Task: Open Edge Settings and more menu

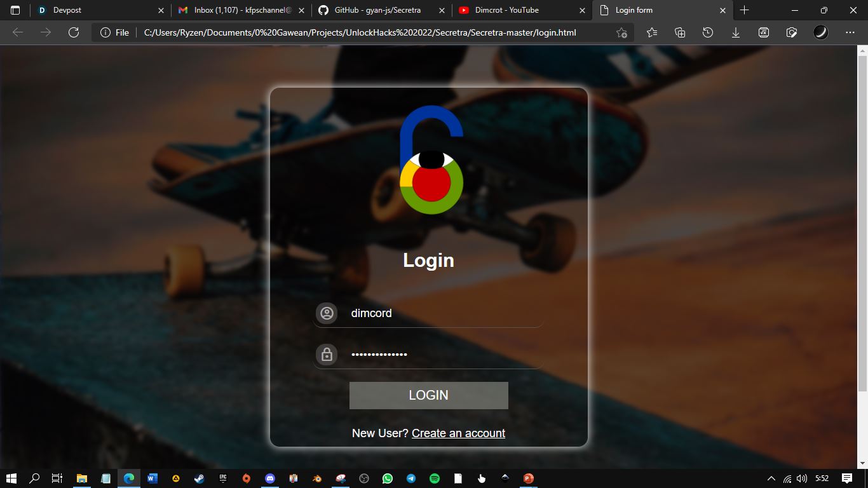Action: click(x=850, y=32)
